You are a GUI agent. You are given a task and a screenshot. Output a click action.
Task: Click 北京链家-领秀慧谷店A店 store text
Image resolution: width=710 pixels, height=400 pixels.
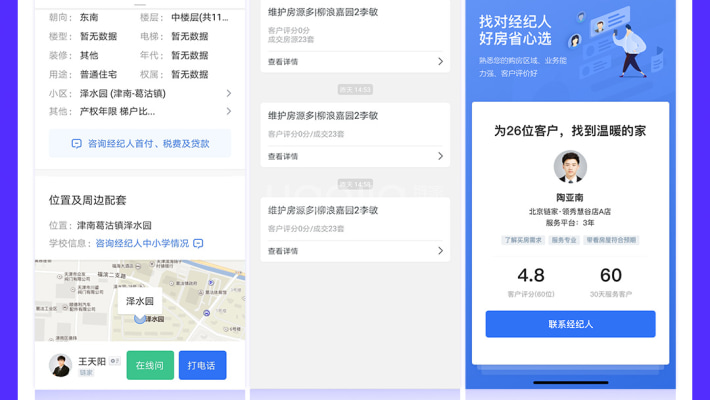pos(570,212)
